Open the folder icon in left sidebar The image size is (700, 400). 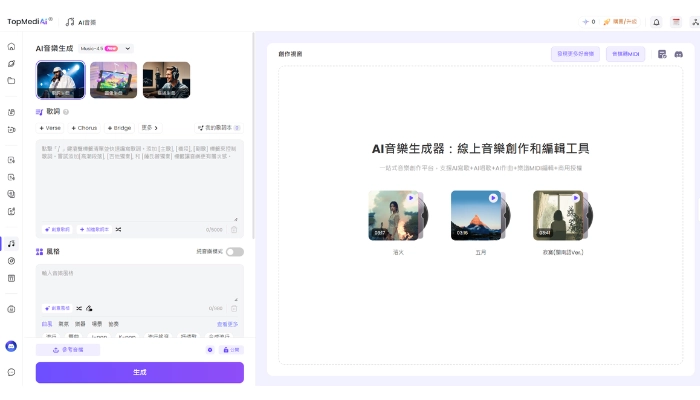tap(11, 80)
